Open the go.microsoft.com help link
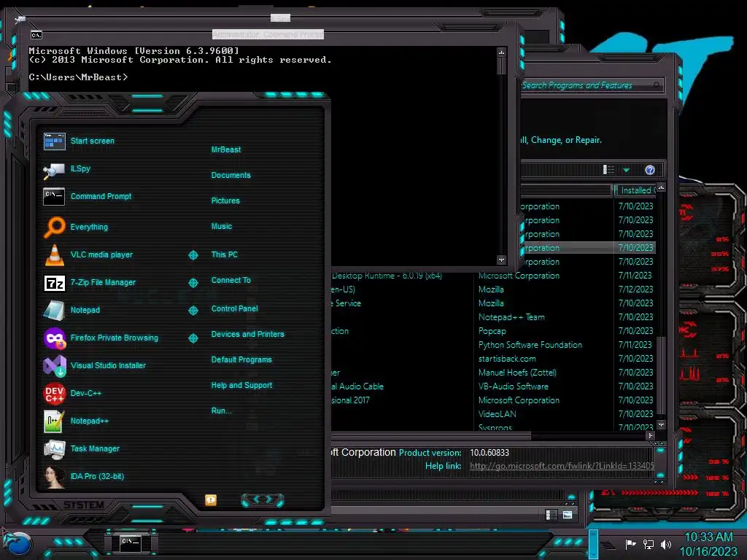The image size is (747, 560). click(x=562, y=466)
